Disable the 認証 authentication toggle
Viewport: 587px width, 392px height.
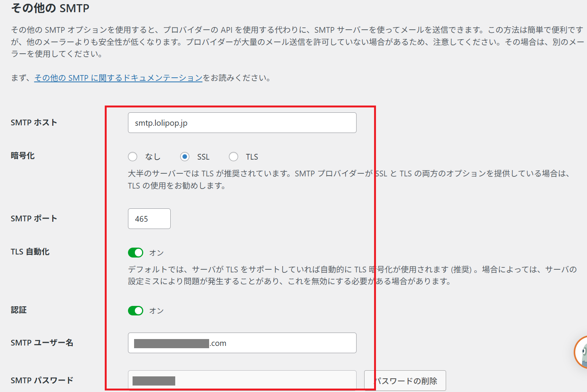[136, 310]
